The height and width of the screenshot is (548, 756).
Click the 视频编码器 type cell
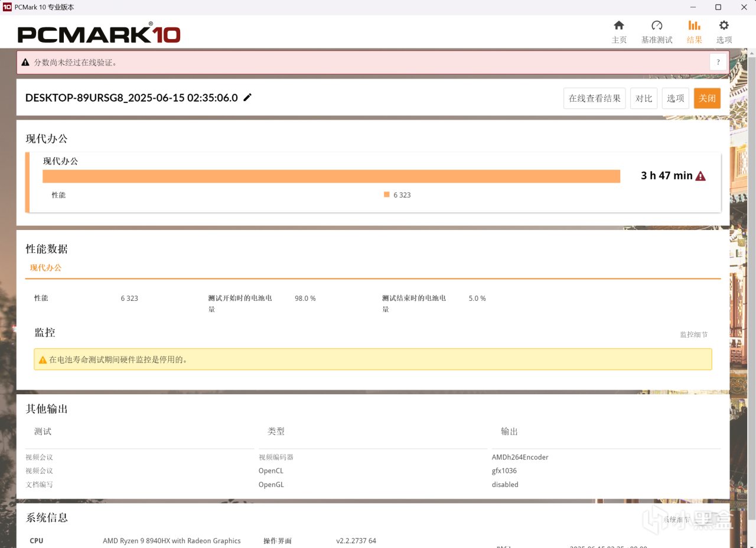click(x=276, y=457)
